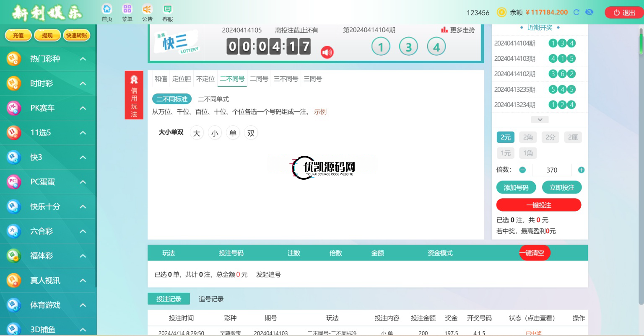Open the more trends (更多走势) chart
This screenshot has width=644, height=336.
click(458, 30)
